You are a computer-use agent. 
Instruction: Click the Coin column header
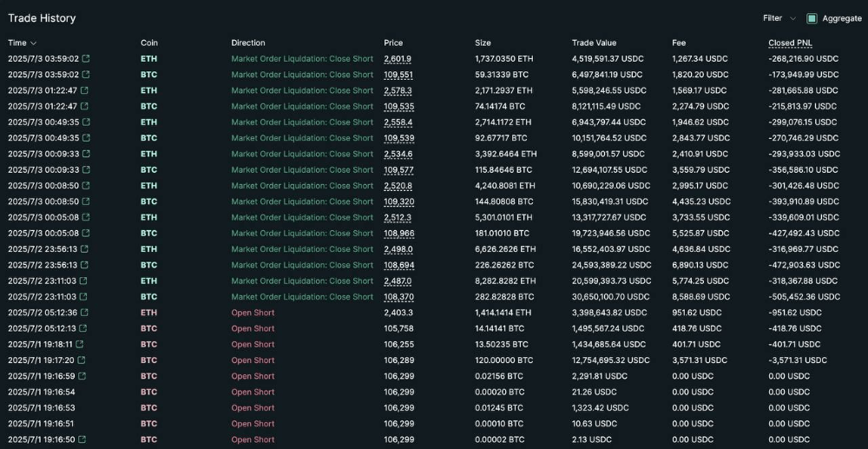149,43
